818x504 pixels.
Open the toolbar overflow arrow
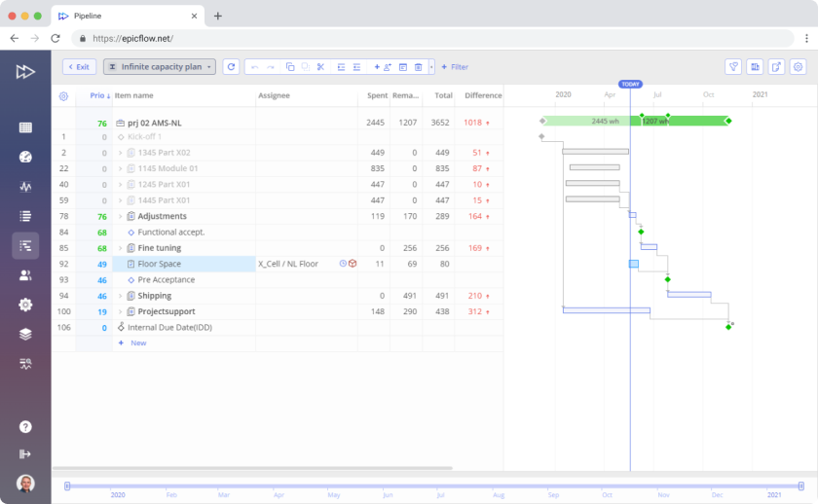click(x=431, y=67)
